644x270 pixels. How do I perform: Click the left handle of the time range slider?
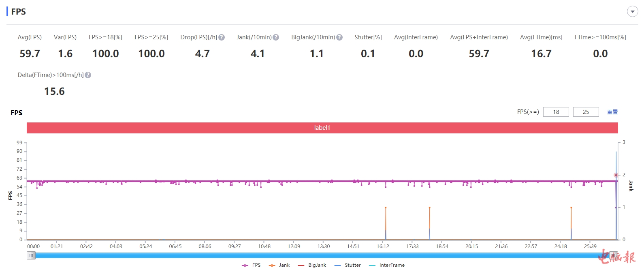[x=31, y=255]
